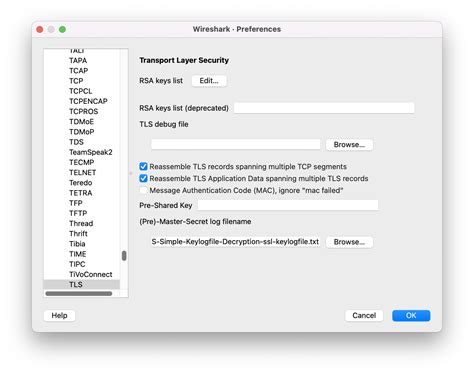Uncheck Reassemble TLS Application Data checkbox
The image size is (474, 374).
(x=143, y=178)
